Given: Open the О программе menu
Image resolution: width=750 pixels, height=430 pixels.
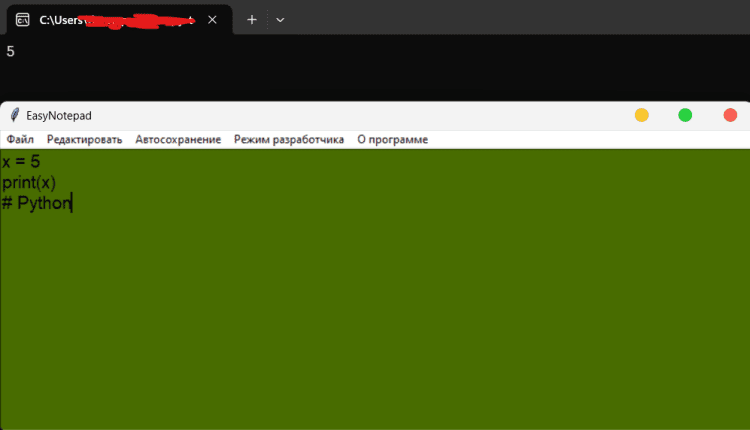Looking at the screenshot, I should click(x=393, y=140).
